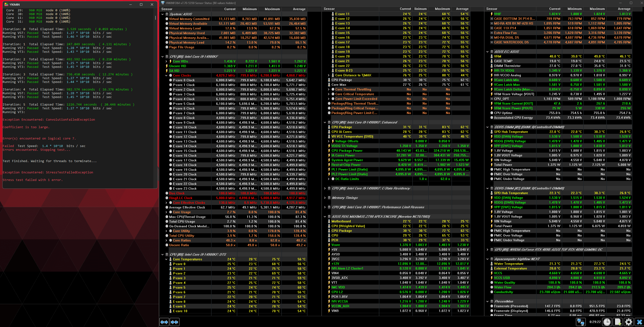Image resolution: width=644 pixels, height=327 pixels.
Task: Click the collapse columns arrows button in HWiNFO
Action: 175,322
